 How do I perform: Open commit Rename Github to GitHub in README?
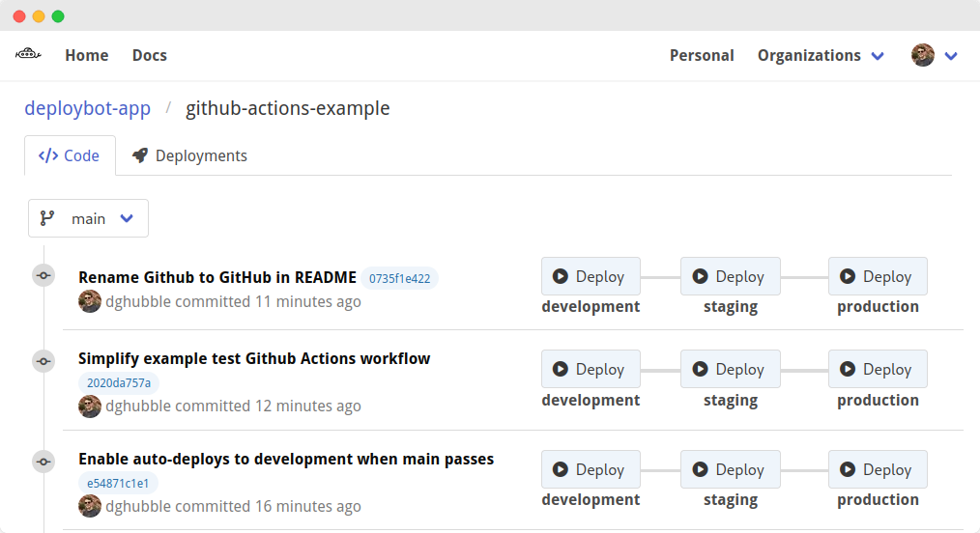point(217,277)
